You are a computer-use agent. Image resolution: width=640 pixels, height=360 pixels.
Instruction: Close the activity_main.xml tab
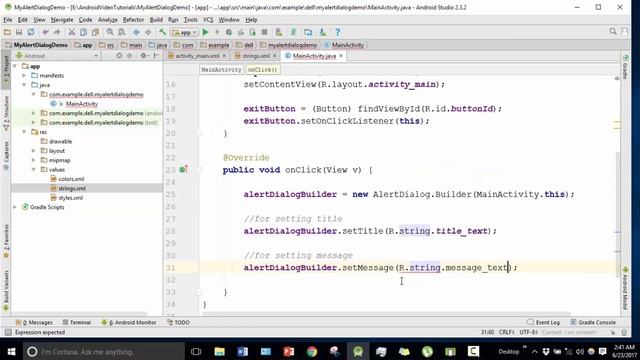224,56
